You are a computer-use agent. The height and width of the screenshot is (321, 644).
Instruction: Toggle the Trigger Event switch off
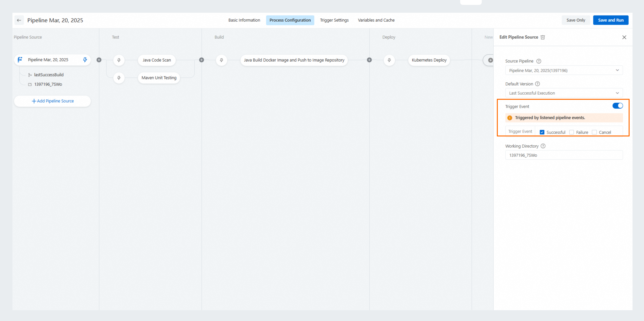[x=617, y=106]
